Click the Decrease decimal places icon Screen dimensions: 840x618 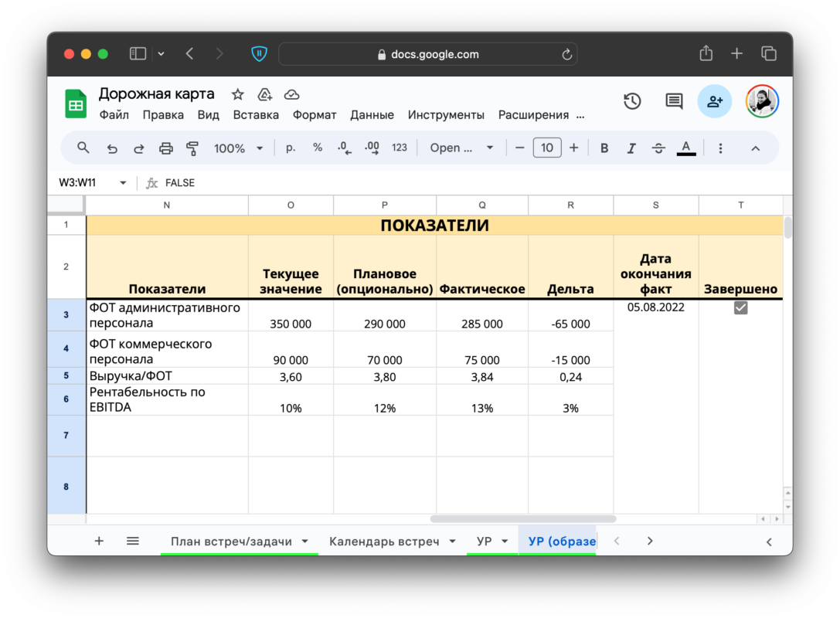click(x=343, y=147)
